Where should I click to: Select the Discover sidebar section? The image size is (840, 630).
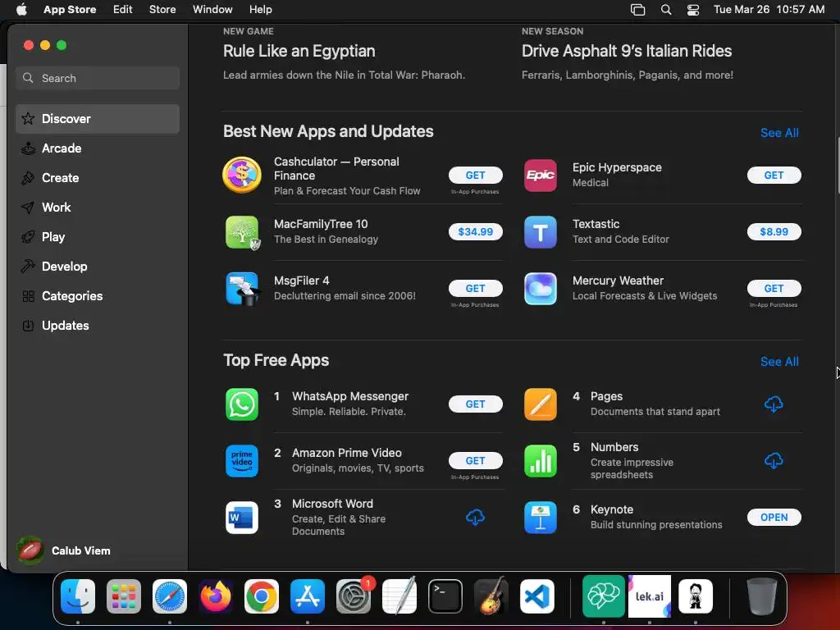(98, 119)
